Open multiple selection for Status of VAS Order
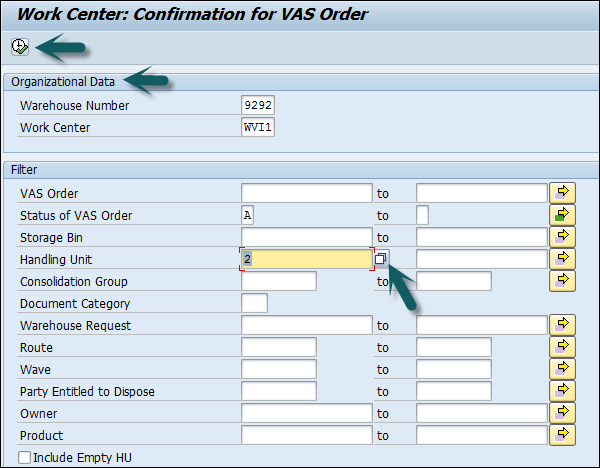Viewport: 600px width, 468px height. tap(564, 215)
